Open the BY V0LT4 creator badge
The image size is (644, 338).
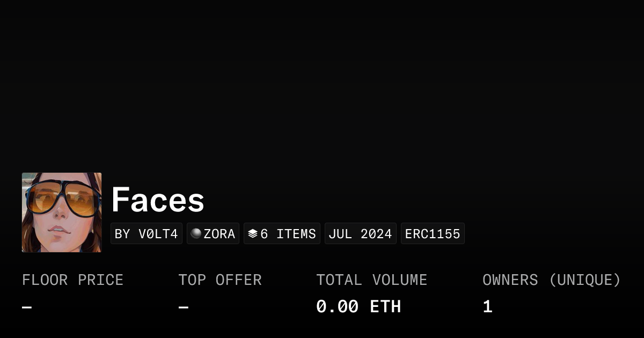(147, 234)
